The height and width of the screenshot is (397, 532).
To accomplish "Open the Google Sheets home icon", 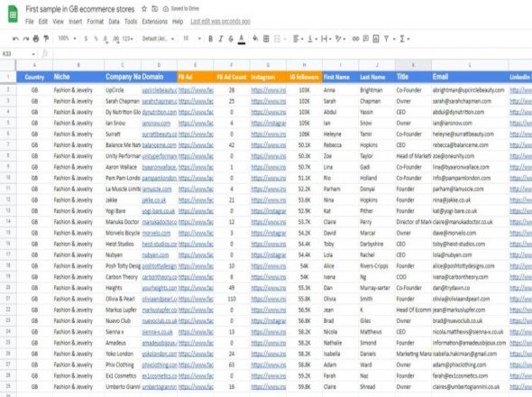I will pyautogui.click(x=13, y=14).
